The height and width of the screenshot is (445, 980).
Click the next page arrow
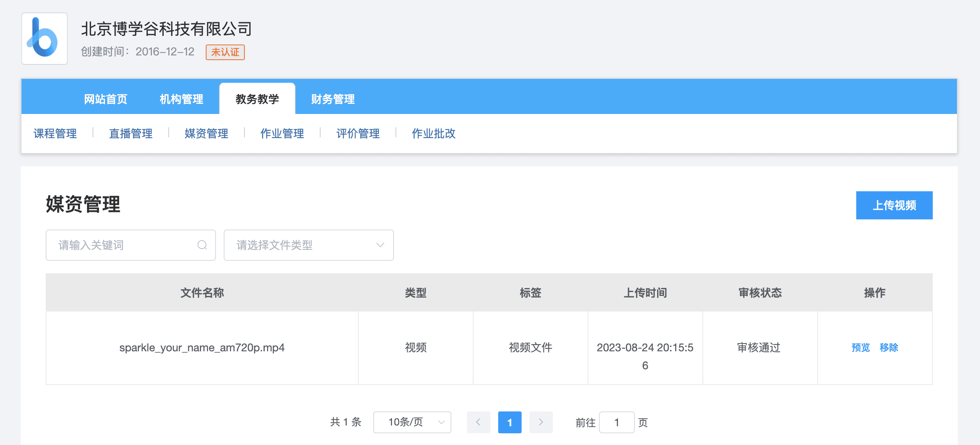pos(541,422)
